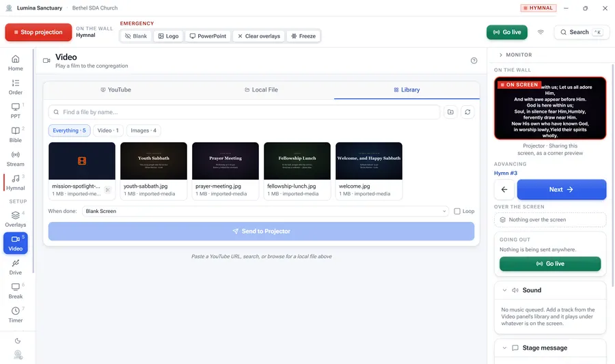Screen dimensions: 615x364
Task: Click the import folder icon beside search
Action: pos(451,112)
